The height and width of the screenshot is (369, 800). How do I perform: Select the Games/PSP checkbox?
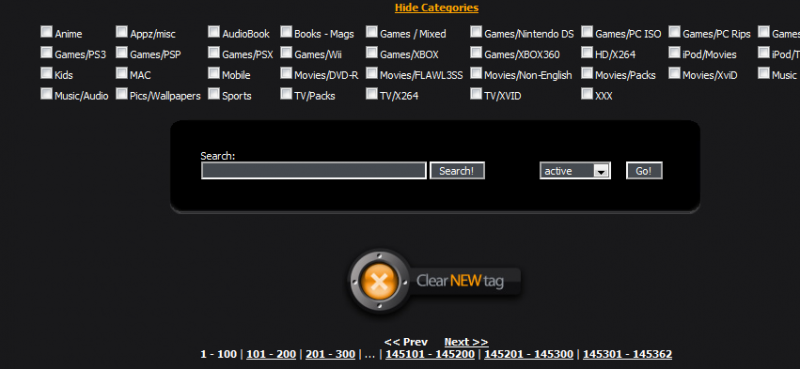pyautogui.click(x=121, y=53)
